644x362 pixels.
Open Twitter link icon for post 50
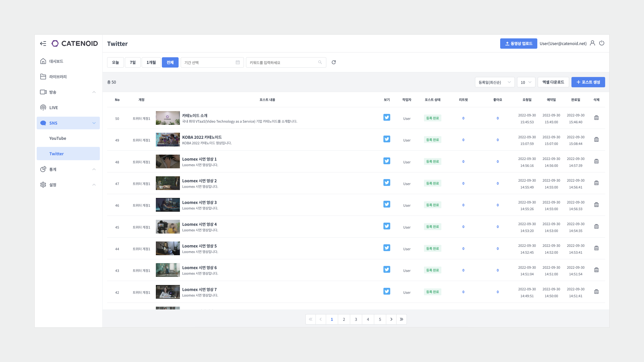coord(386,118)
